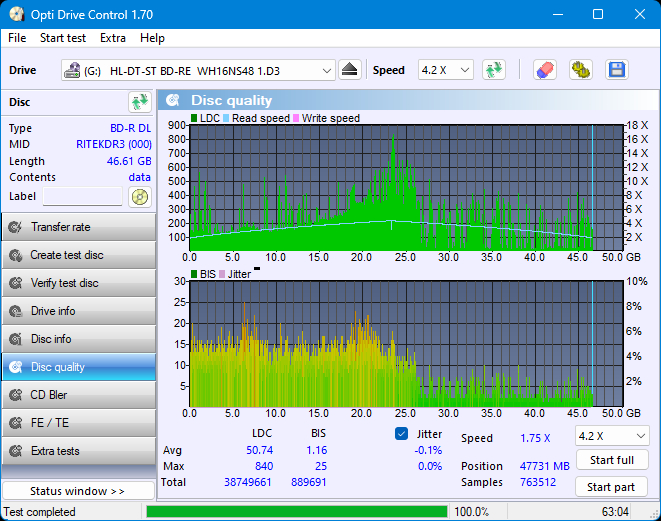661x521 pixels.
Task: Click the Write speed legend swatch
Action: tap(296, 118)
